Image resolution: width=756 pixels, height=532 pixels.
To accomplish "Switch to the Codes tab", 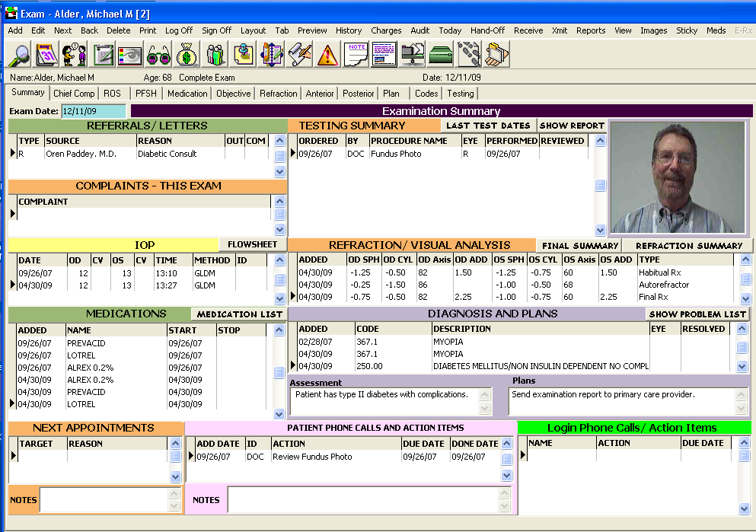I will [x=426, y=94].
